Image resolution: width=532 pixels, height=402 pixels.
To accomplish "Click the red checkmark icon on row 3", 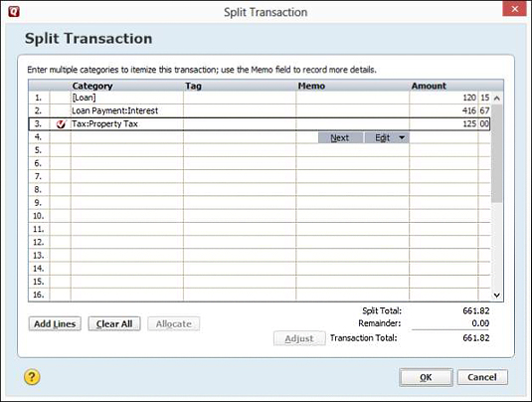I will click(61, 124).
